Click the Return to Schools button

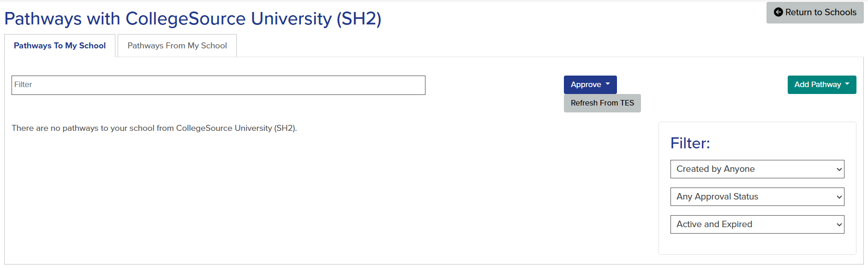click(x=815, y=12)
